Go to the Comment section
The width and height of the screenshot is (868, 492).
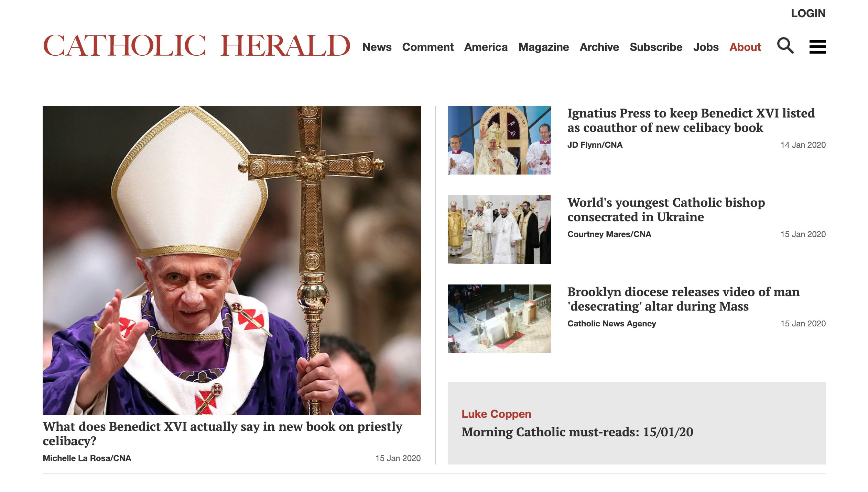(428, 47)
